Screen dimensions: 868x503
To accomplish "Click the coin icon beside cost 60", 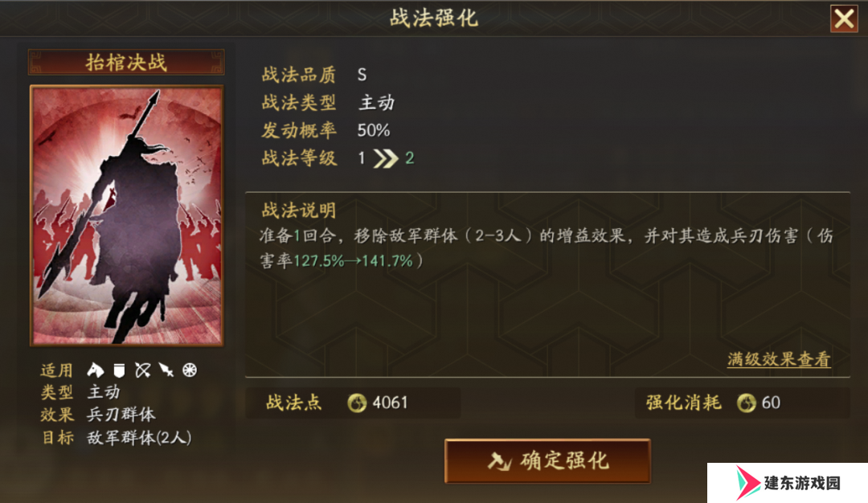I will 746,403.
